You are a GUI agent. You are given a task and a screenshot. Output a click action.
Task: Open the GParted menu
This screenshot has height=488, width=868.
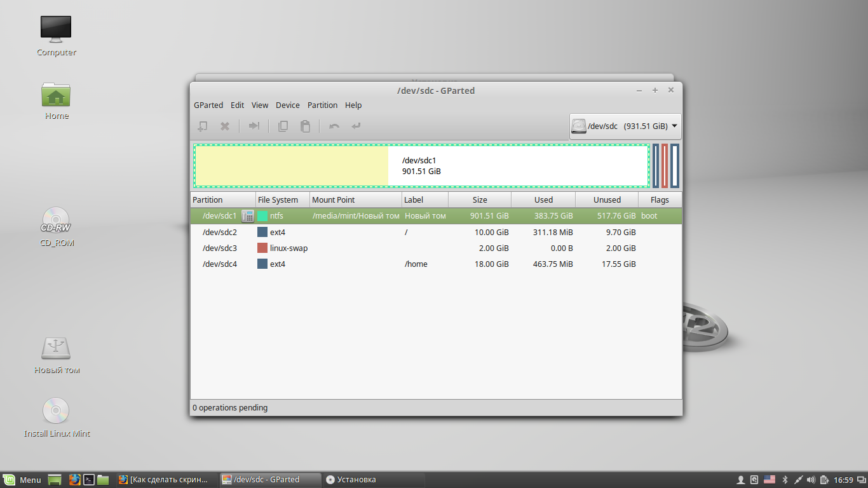(x=208, y=105)
